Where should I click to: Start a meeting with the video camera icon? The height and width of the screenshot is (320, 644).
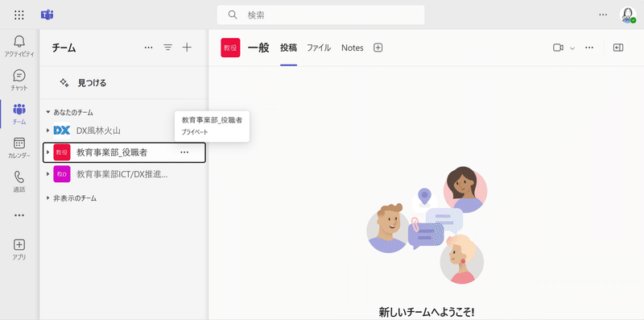pos(558,48)
